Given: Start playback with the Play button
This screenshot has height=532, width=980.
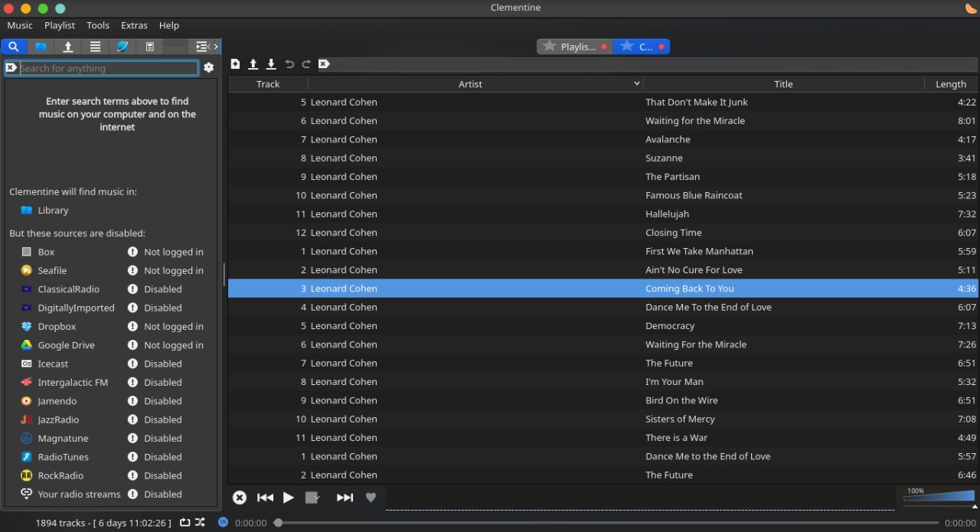Looking at the screenshot, I should point(289,498).
